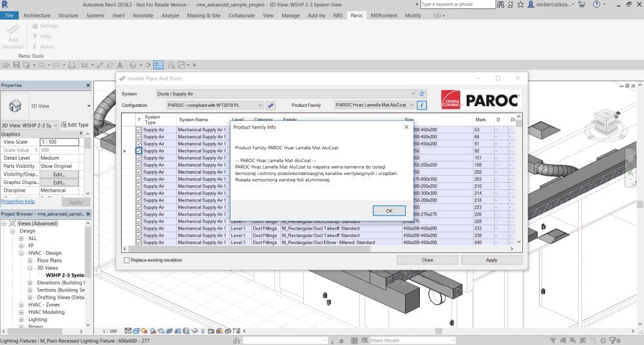Click the Product Family info icon
The image size is (644, 345).
422,105
